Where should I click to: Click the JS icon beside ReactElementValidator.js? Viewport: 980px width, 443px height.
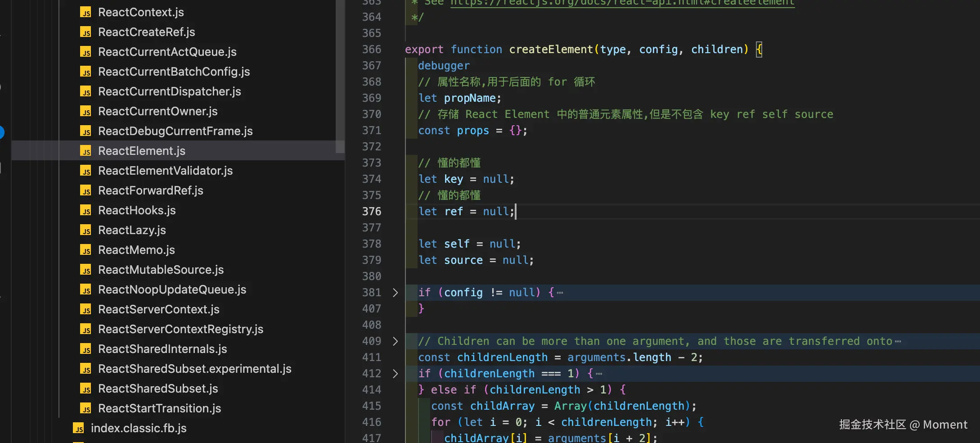point(85,171)
